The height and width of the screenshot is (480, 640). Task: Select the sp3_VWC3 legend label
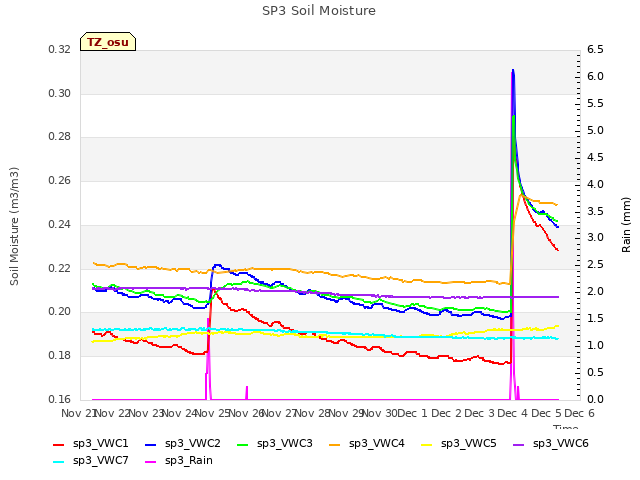(284, 443)
